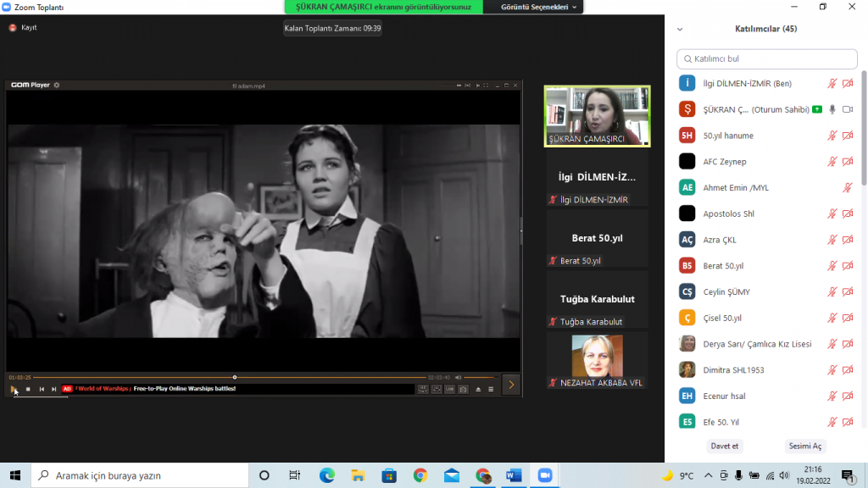Click inside the Katılımcı bul search field
The height and width of the screenshot is (488, 868).
click(765, 58)
